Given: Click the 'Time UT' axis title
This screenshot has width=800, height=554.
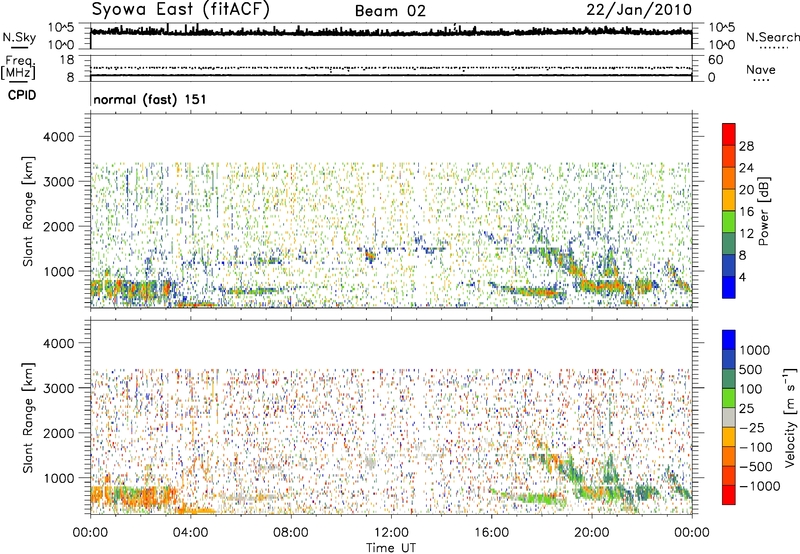Looking at the screenshot, I should (391, 548).
